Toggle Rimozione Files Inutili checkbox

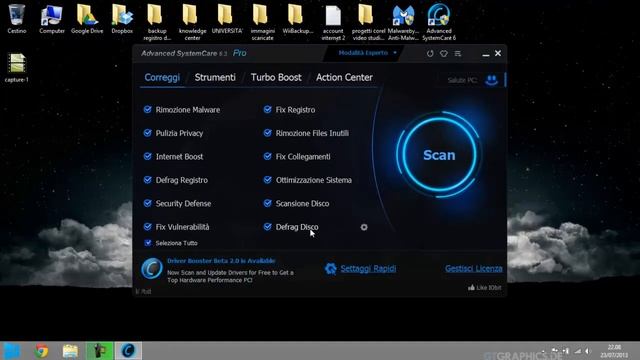tap(267, 133)
